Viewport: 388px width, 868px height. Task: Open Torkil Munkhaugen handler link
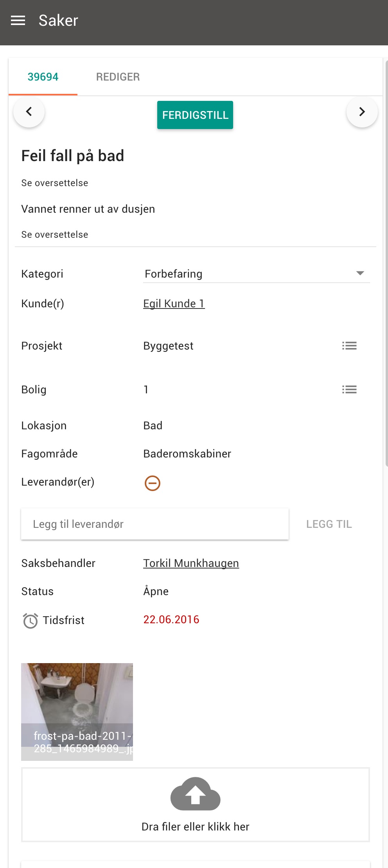click(x=191, y=563)
